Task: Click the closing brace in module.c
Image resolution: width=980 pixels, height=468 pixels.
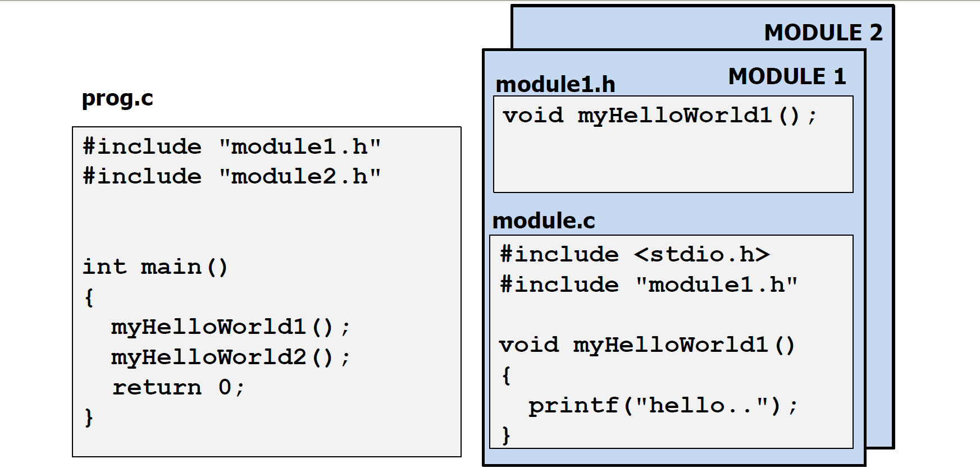Action: click(x=506, y=435)
